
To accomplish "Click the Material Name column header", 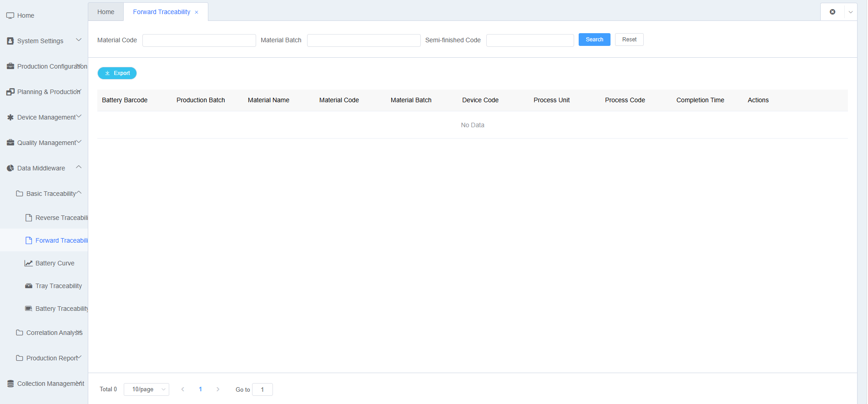I will click(x=268, y=100).
